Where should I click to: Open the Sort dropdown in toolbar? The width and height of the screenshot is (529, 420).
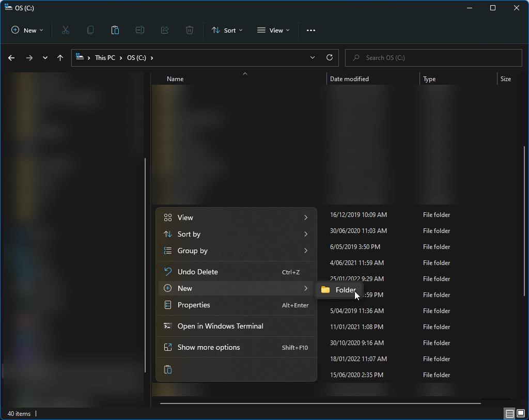coord(227,30)
